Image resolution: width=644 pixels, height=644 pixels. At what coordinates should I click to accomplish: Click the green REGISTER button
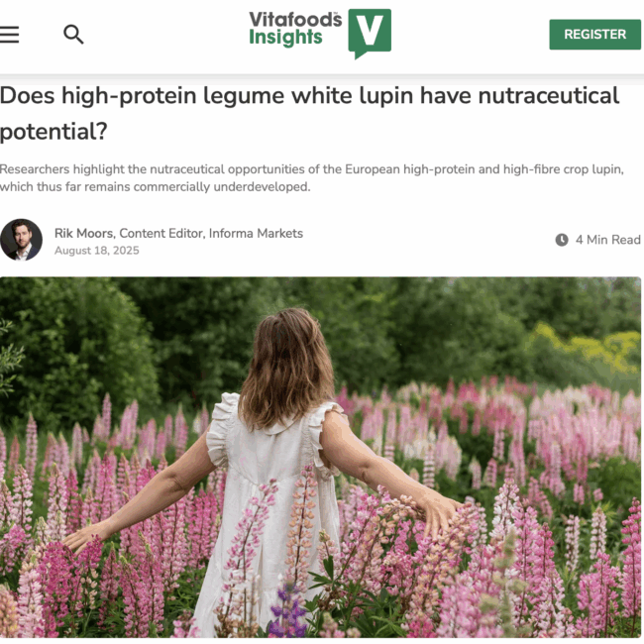[x=594, y=34]
